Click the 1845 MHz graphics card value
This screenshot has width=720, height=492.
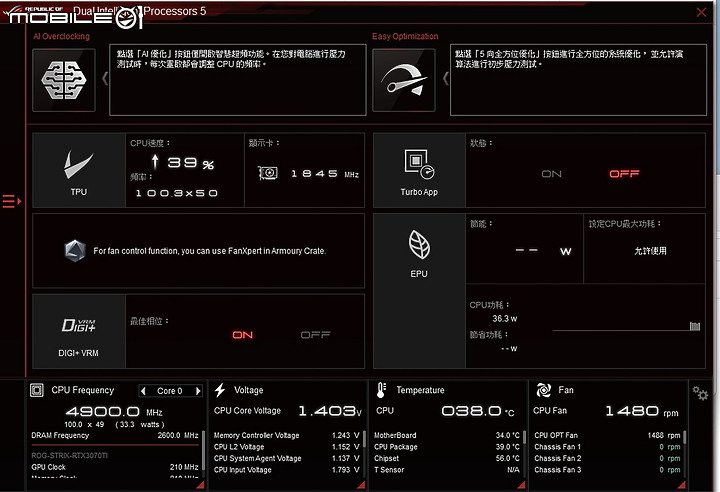pos(325,174)
